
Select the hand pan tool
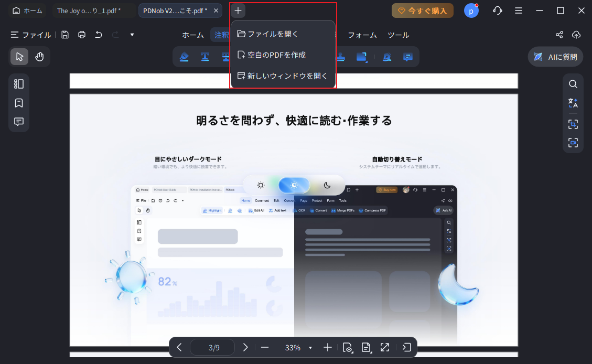[x=39, y=57]
